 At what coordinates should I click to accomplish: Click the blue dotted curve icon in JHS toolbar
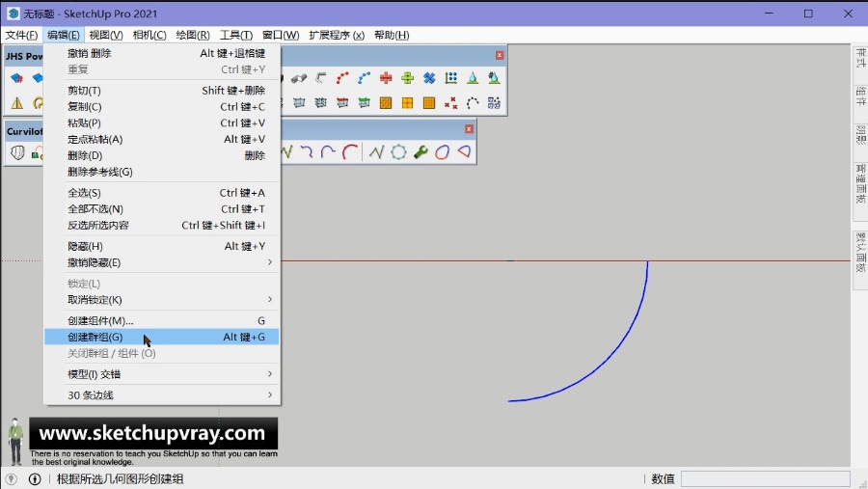tap(364, 78)
